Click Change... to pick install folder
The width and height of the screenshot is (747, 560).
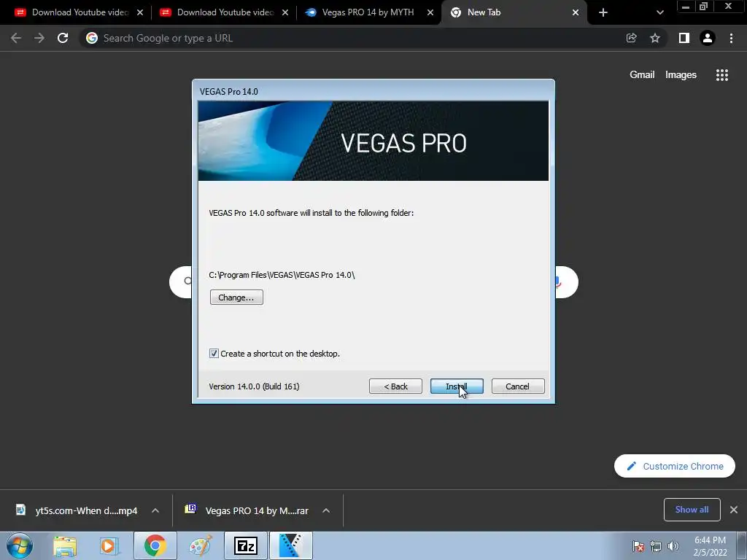[x=236, y=297]
